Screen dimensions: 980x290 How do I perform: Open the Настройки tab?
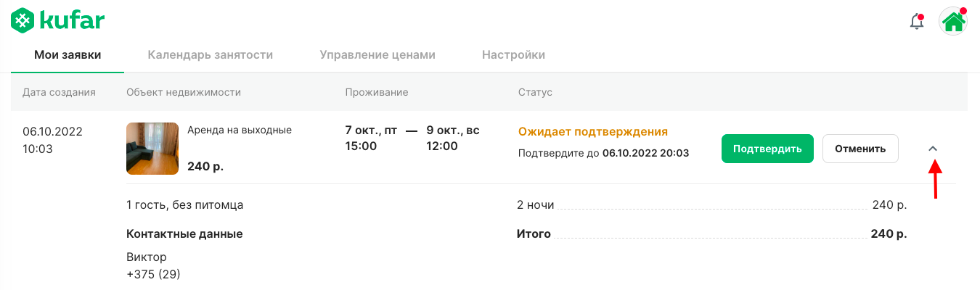(x=513, y=54)
